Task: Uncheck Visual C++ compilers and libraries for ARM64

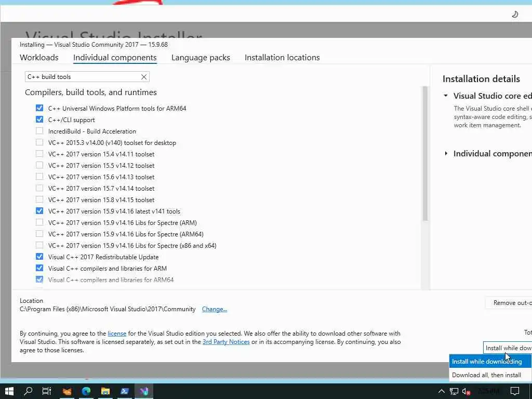Action: pos(39,280)
